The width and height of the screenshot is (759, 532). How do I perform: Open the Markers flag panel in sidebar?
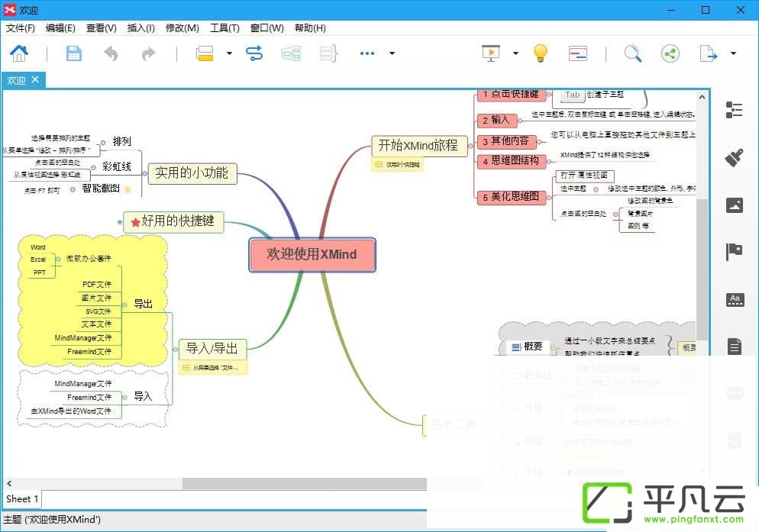pyautogui.click(x=735, y=252)
